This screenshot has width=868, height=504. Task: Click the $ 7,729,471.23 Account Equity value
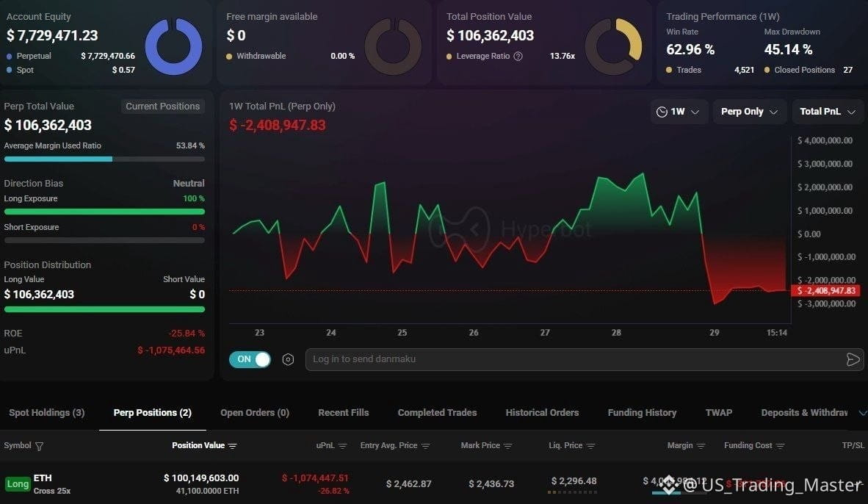pos(52,35)
